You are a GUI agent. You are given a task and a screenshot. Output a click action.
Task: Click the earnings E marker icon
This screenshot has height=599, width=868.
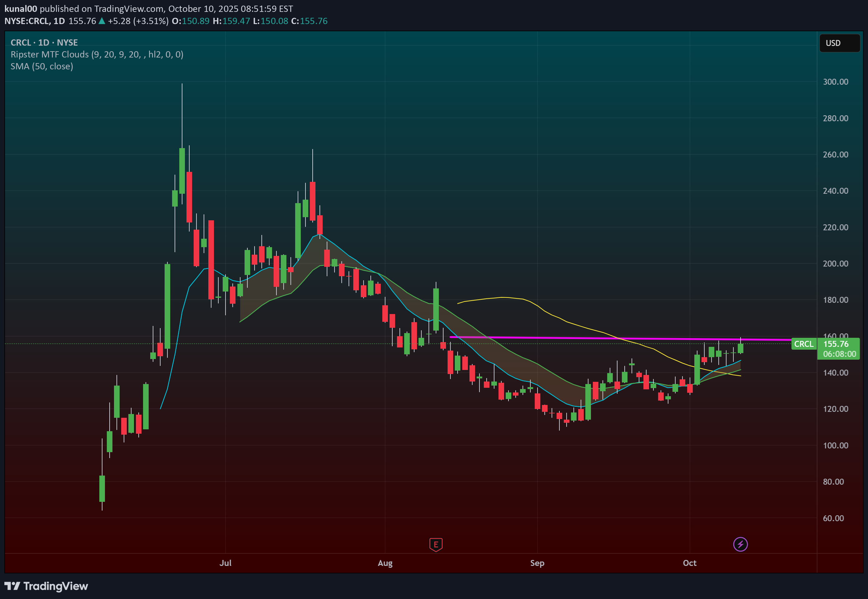pyautogui.click(x=435, y=544)
